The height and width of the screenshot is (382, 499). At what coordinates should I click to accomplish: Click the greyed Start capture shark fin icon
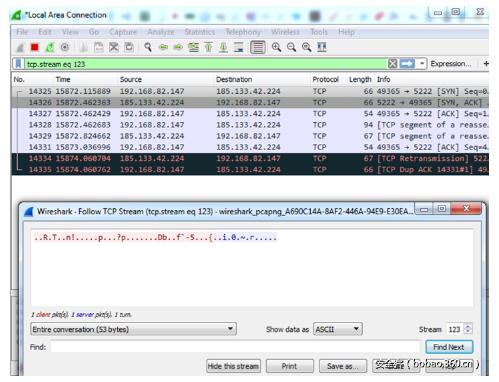point(20,47)
